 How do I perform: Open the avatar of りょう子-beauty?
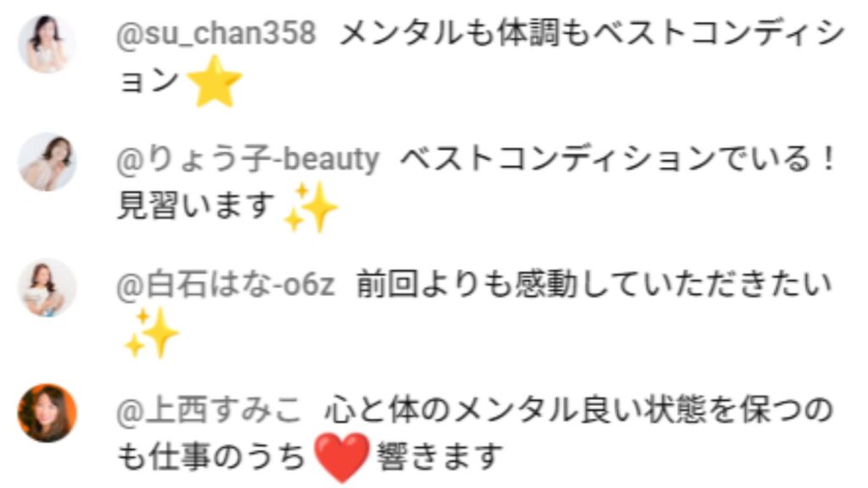(47, 162)
